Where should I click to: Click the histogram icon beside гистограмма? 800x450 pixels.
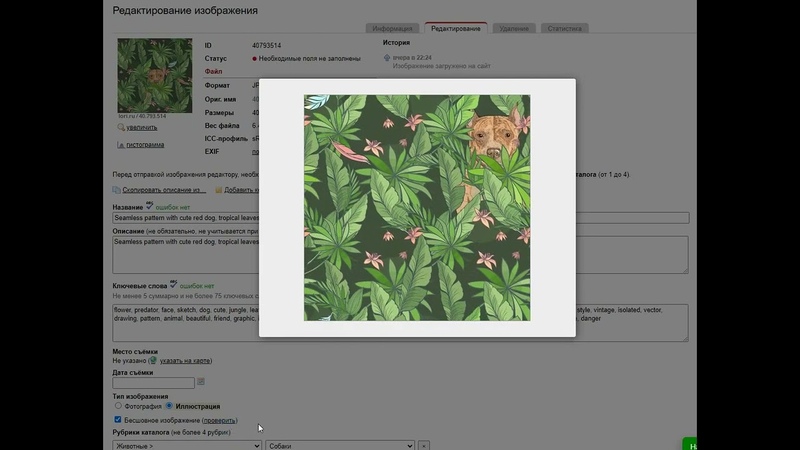tap(121, 145)
